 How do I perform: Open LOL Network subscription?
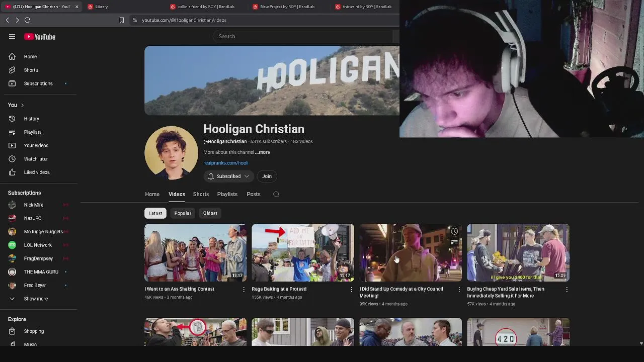click(38, 245)
